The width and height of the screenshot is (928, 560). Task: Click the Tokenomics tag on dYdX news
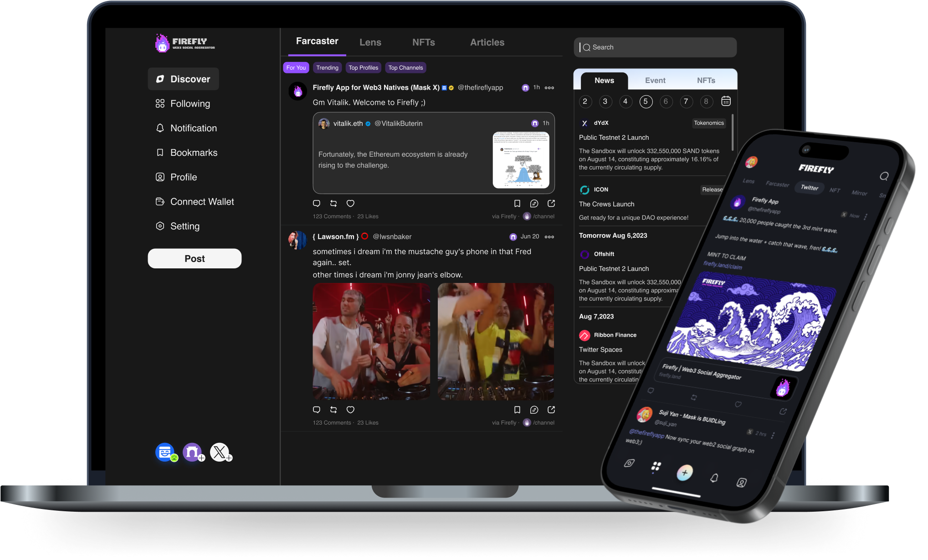coord(708,123)
